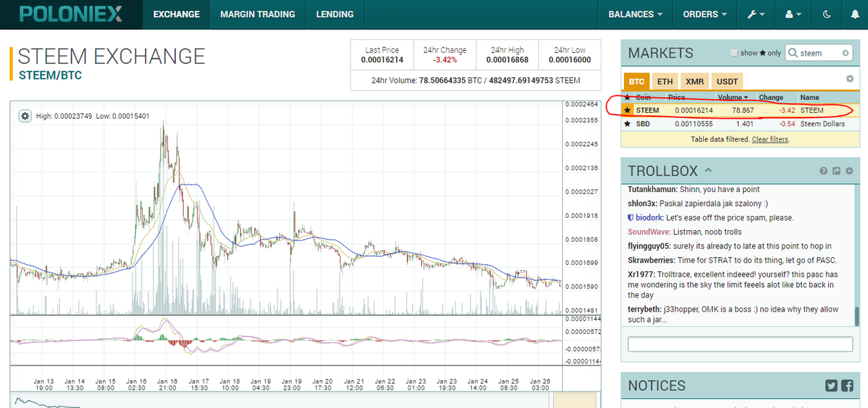The height and width of the screenshot is (408, 868).
Task: Go to Margin Trading page
Action: click(258, 14)
